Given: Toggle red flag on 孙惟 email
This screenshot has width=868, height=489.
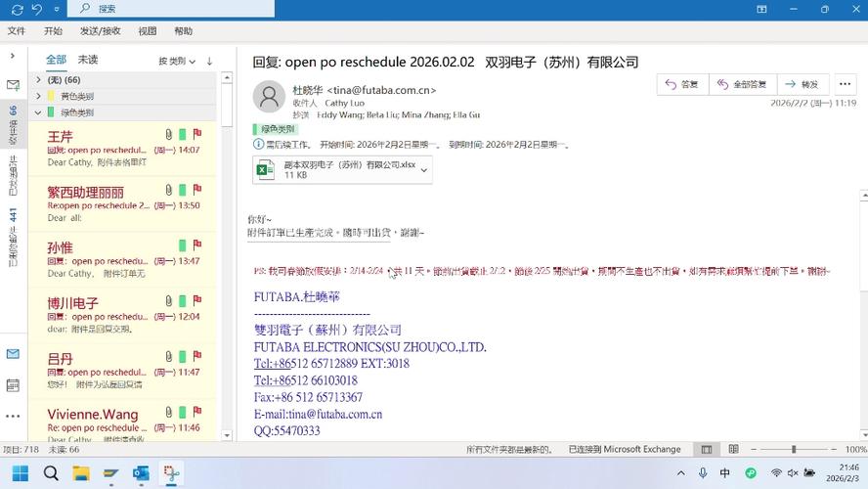Looking at the screenshot, I should point(197,245).
